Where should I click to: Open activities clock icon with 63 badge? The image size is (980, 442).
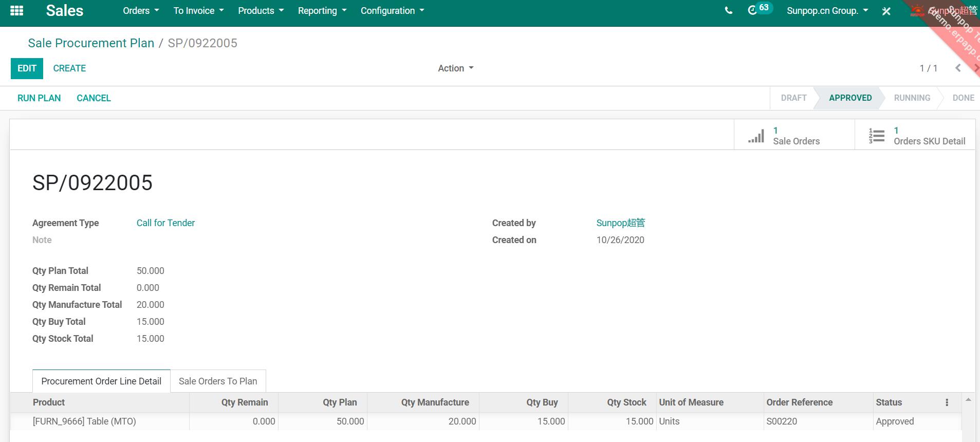[x=760, y=9]
